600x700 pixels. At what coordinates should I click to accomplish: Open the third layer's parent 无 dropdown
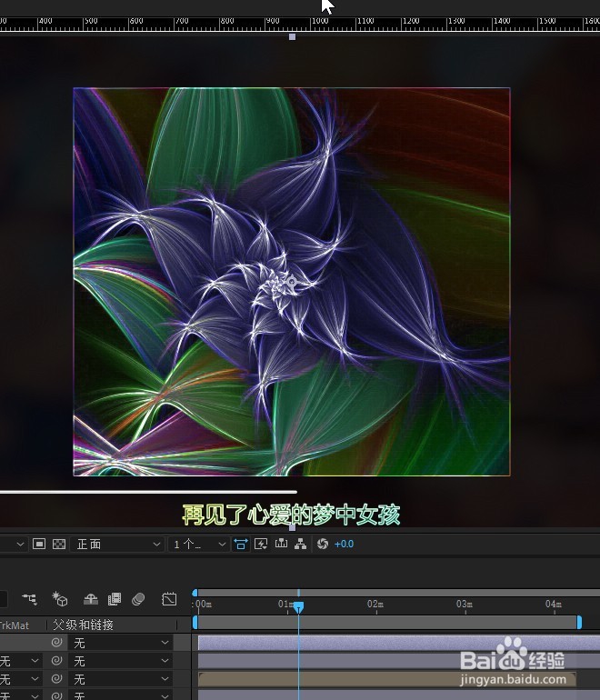(x=121, y=679)
